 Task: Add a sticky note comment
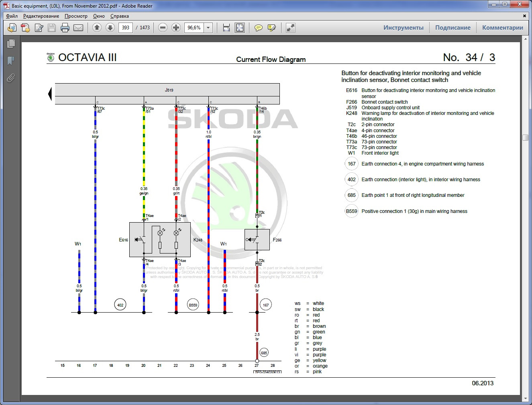(259, 28)
